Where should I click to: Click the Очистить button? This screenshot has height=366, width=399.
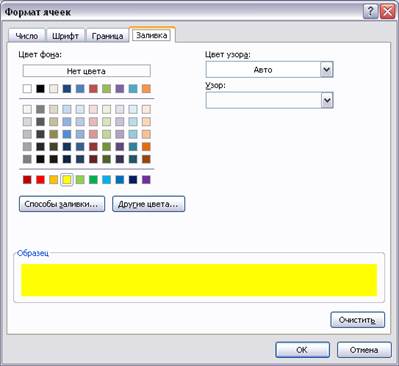357,320
